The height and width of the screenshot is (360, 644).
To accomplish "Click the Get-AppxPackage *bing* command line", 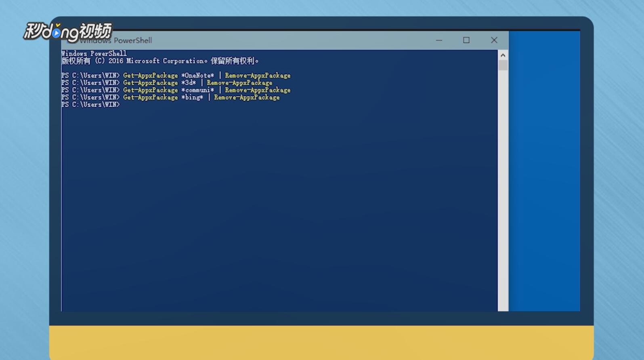I will click(x=170, y=97).
